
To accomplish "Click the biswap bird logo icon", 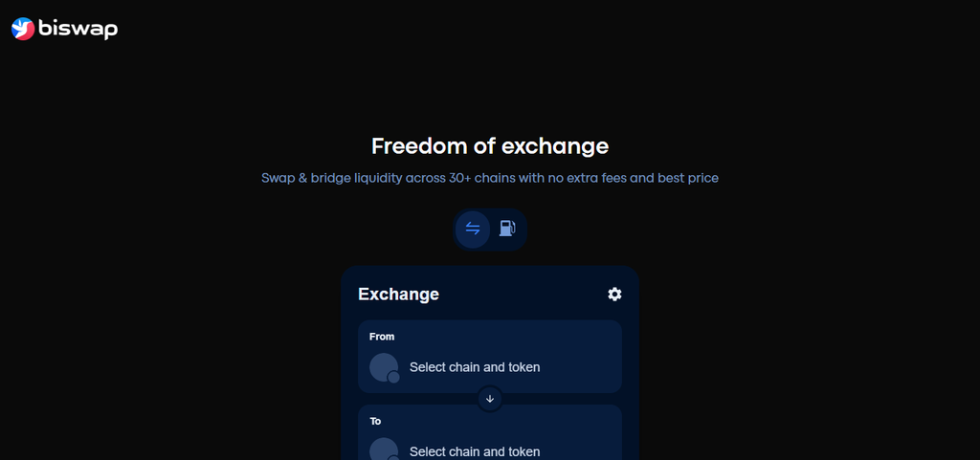I will [x=23, y=29].
